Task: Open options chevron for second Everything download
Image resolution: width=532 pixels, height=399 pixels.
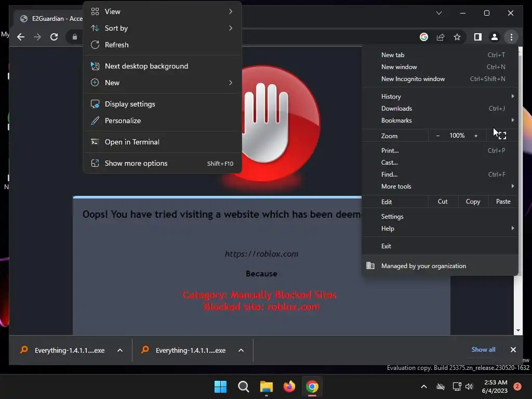Action: [241, 350]
